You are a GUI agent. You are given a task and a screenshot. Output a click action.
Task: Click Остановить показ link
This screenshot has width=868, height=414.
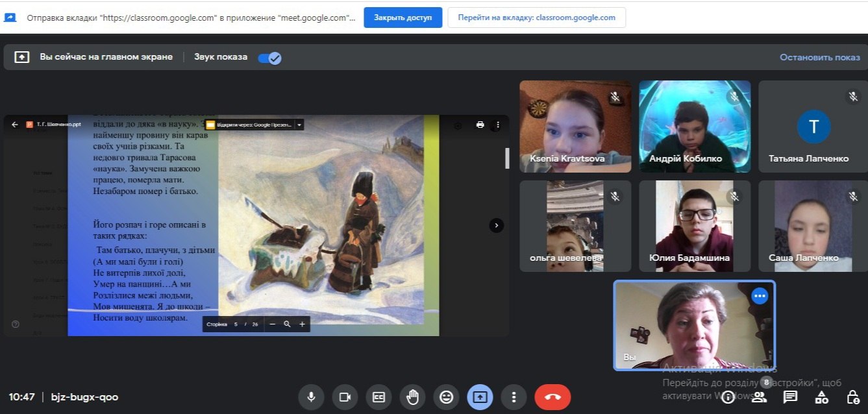pos(820,57)
